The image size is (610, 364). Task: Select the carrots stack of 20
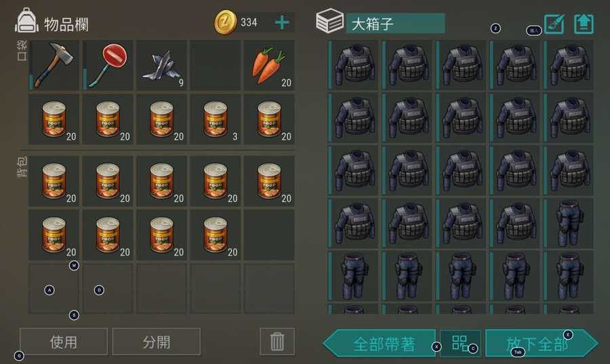(269, 65)
